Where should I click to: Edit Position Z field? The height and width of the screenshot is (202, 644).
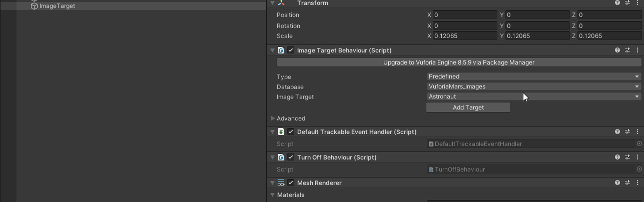click(609, 15)
